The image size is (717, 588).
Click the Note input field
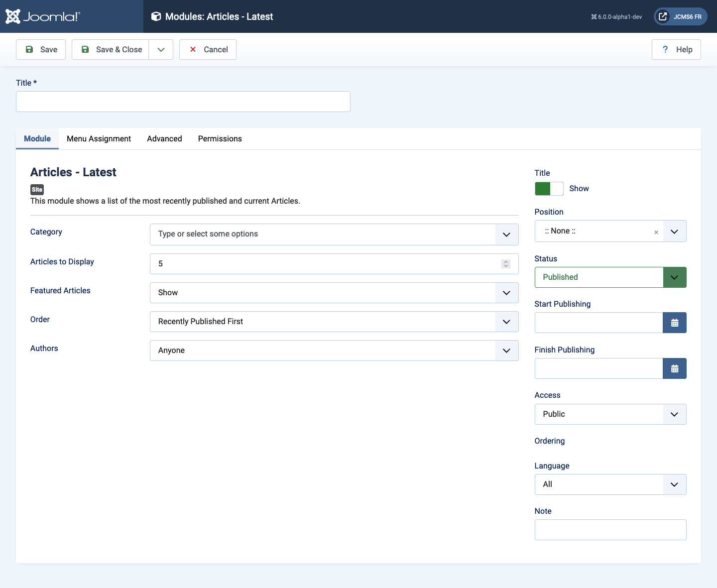(x=610, y=530)
